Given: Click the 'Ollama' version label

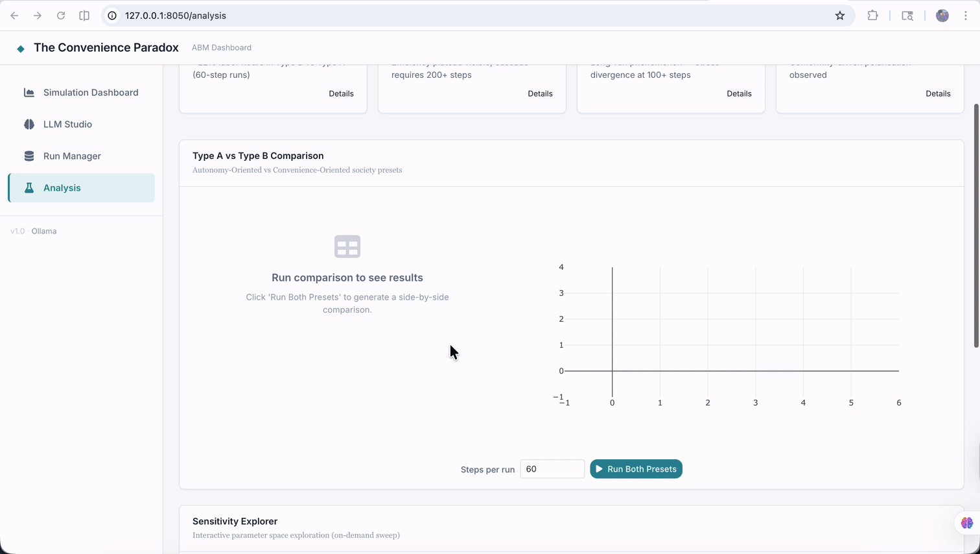Looking at the screenshot, I should point(44,231).
